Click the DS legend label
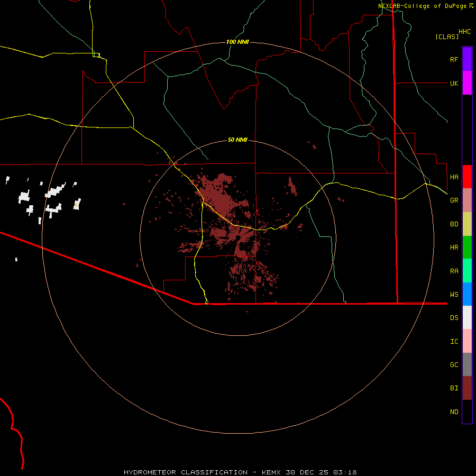 tap(454, 318)
